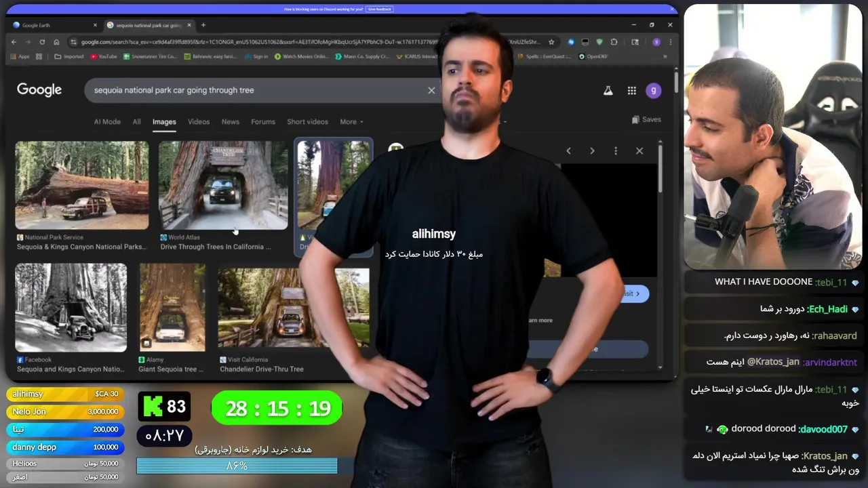Go back with the browser back arrow

[14, 42]
